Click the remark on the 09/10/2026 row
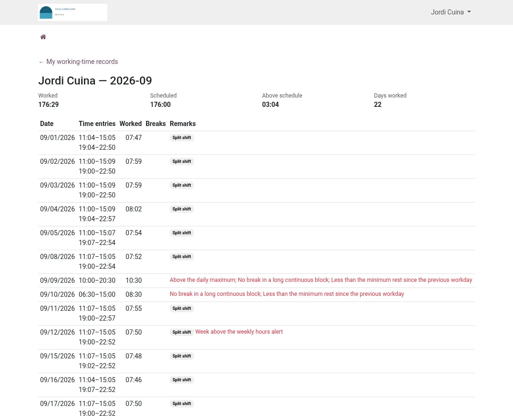 [287, 294]
